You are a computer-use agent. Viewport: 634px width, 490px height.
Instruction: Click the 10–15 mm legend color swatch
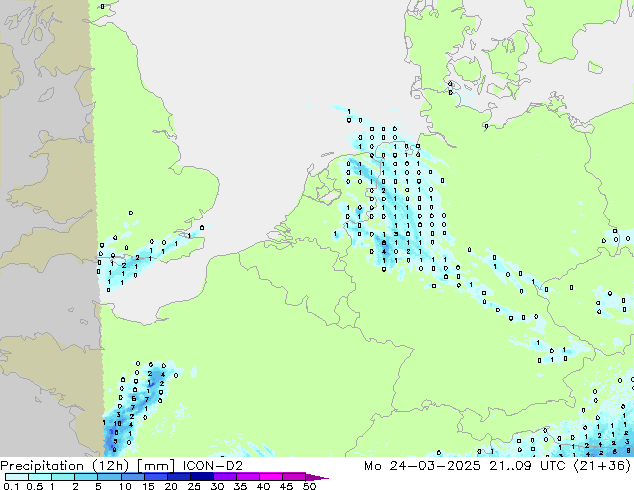[132, 477]
